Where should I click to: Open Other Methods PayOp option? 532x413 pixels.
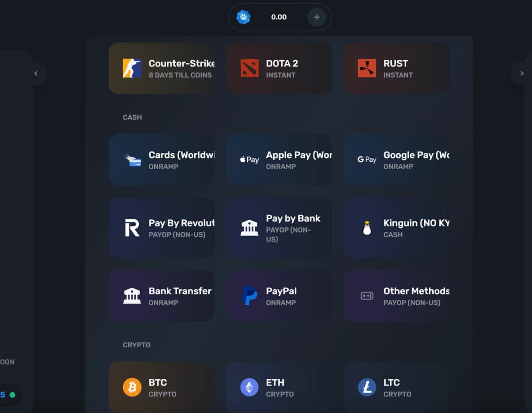(x=396, y=296)
